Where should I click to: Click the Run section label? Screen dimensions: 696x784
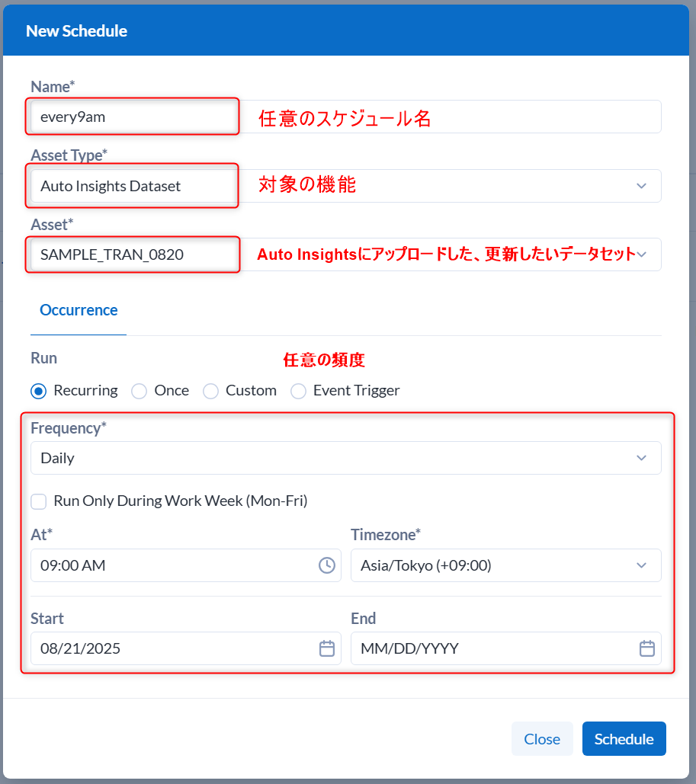44,358
